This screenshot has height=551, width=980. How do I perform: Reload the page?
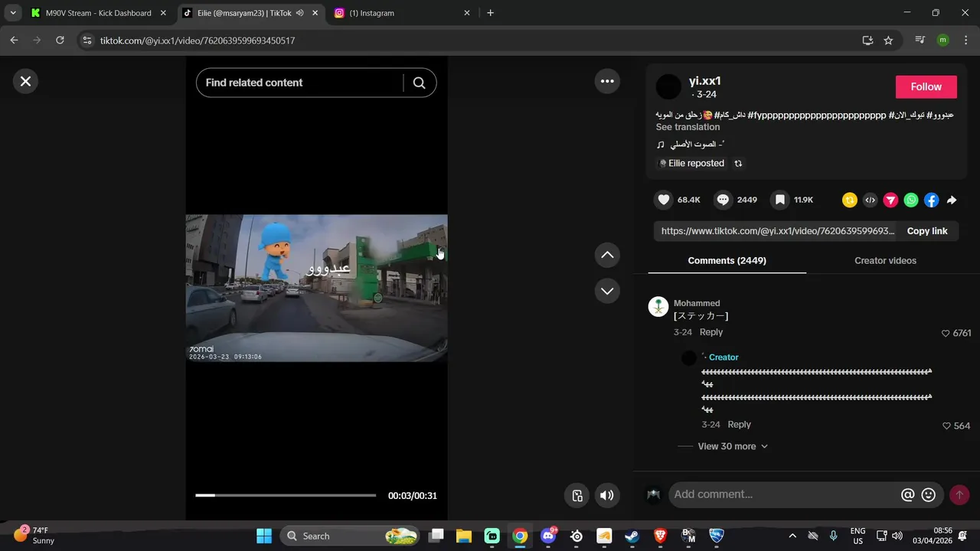pyautogui.click(x=60, y=41)
